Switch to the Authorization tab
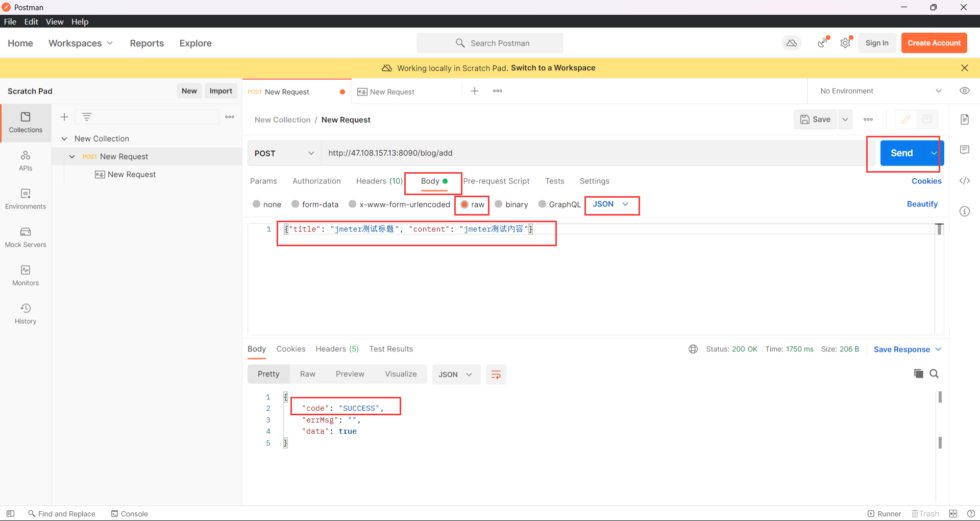Image resolution: width=980 pixels, height=521 pixels. [x=316, y=181]
